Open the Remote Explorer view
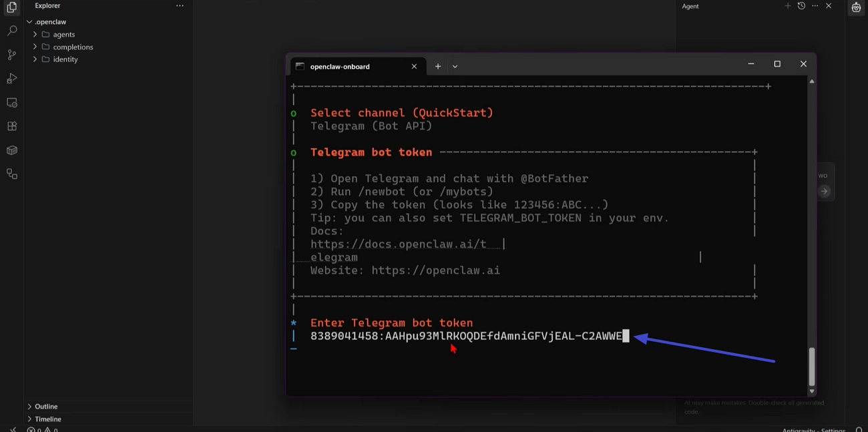This screenshot has width=868, height=432. coord(11,103)
